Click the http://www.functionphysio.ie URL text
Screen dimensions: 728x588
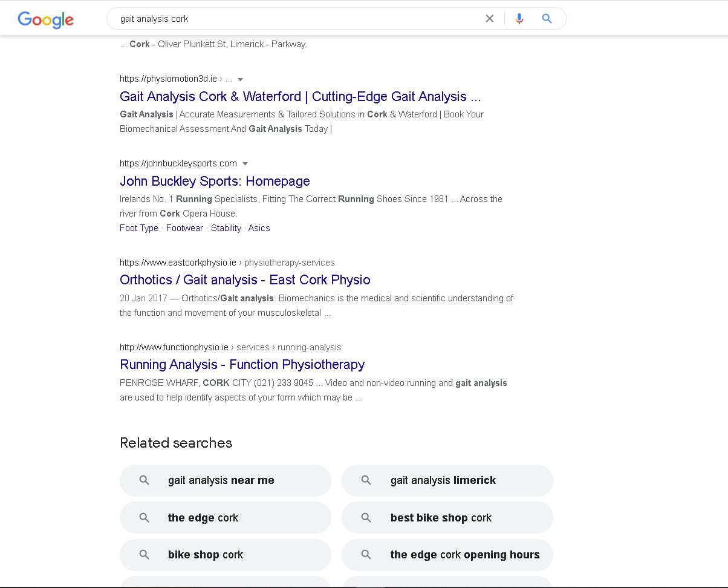point(174,347)
